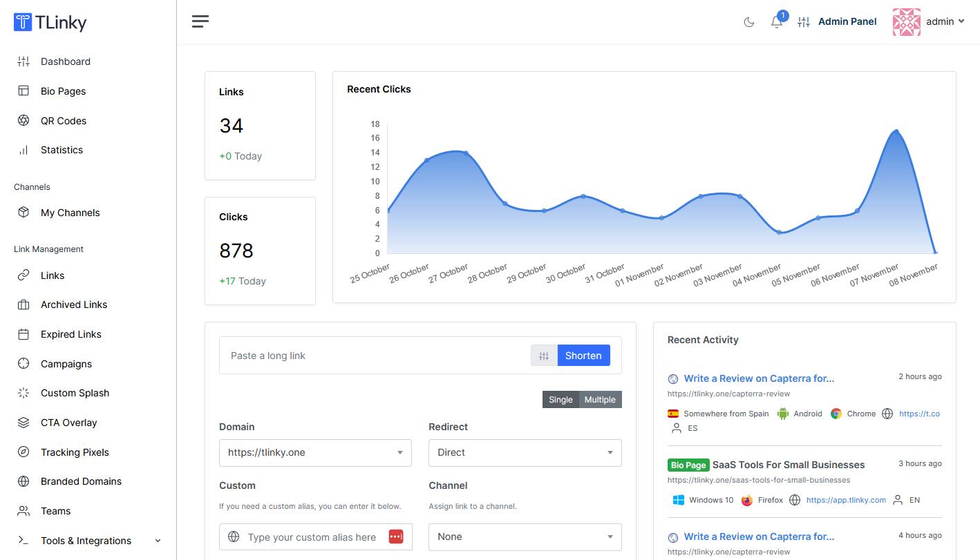Screen dimensions: 980x560
Task: Click the Custom Splash spinner icon
Action: click(x=23, y=393)
